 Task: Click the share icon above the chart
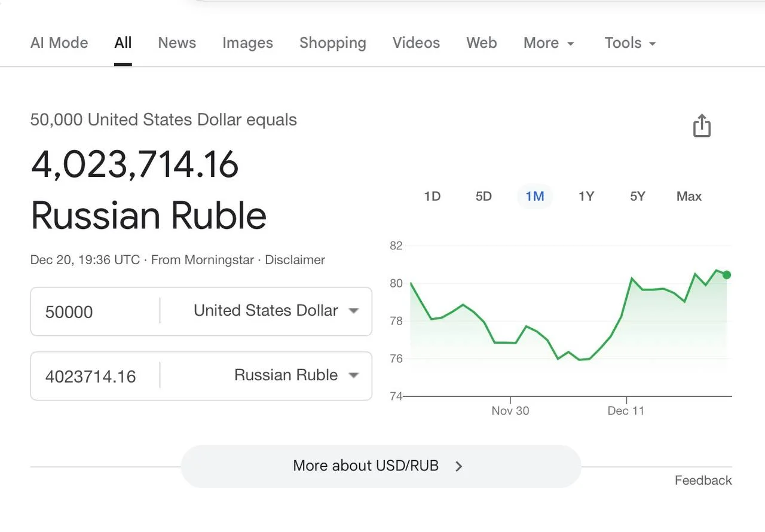702,126
